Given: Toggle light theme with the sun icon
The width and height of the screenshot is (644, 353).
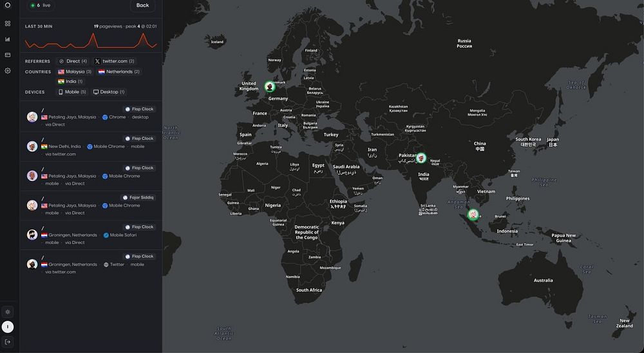Looking at the screenshot, I should 7,312.
